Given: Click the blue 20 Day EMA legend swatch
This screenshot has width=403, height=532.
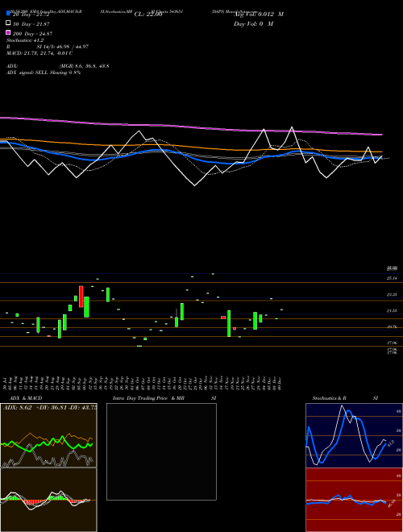Looking at the screenshot, I should click(8, 14).
